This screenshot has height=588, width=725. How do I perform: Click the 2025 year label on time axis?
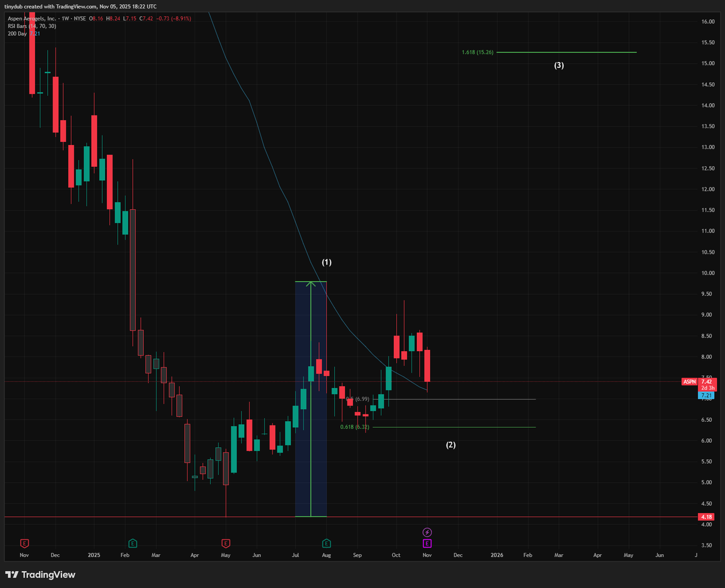click(x=94, y=554)
